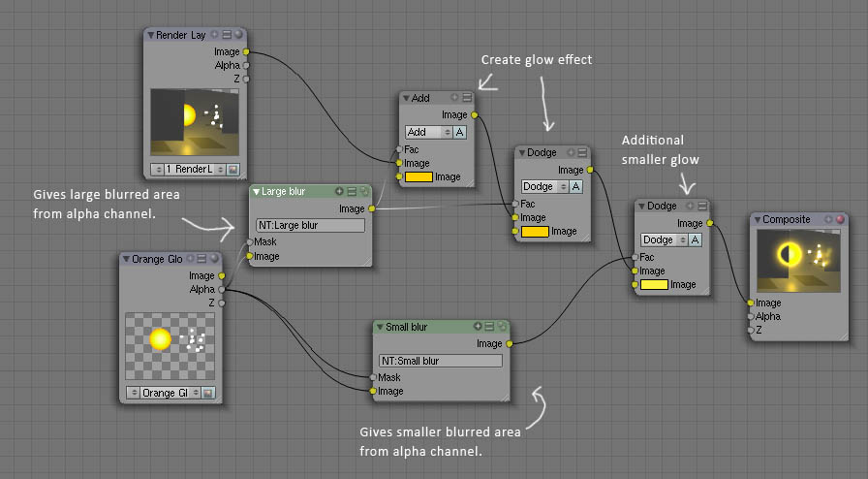This screenshot has height=479, width=868.
Task: Collapse the Small blur node triangle
Action: click(x=380, y=327)
